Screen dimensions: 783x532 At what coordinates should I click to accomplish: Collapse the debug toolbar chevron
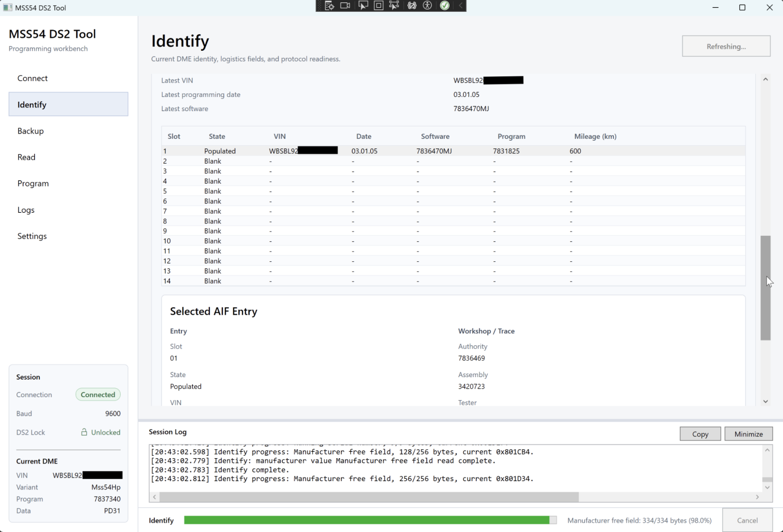(461, 6)
